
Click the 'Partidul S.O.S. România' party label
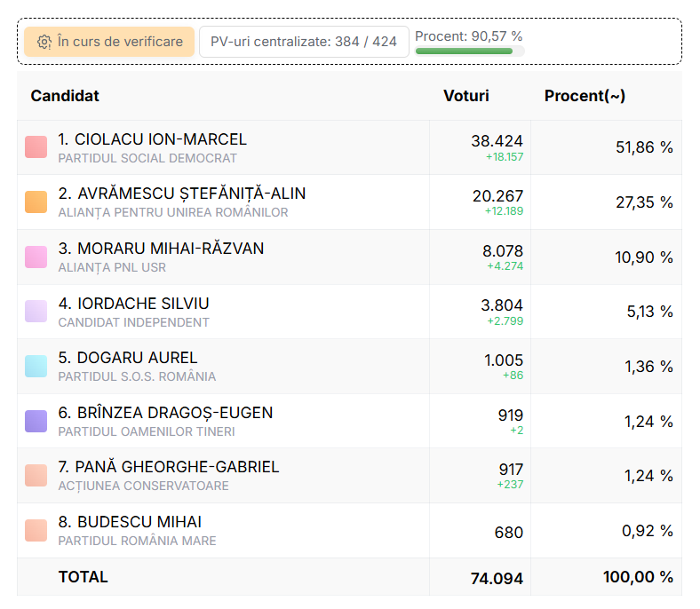(137, 376)
